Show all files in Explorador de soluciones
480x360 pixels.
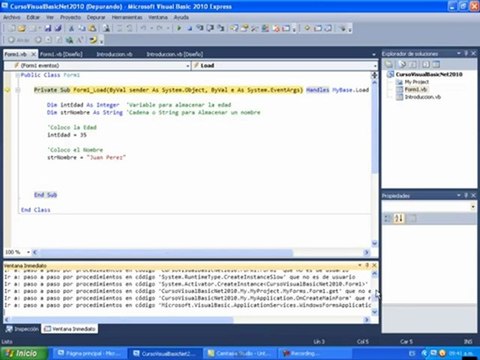point(402,64)
